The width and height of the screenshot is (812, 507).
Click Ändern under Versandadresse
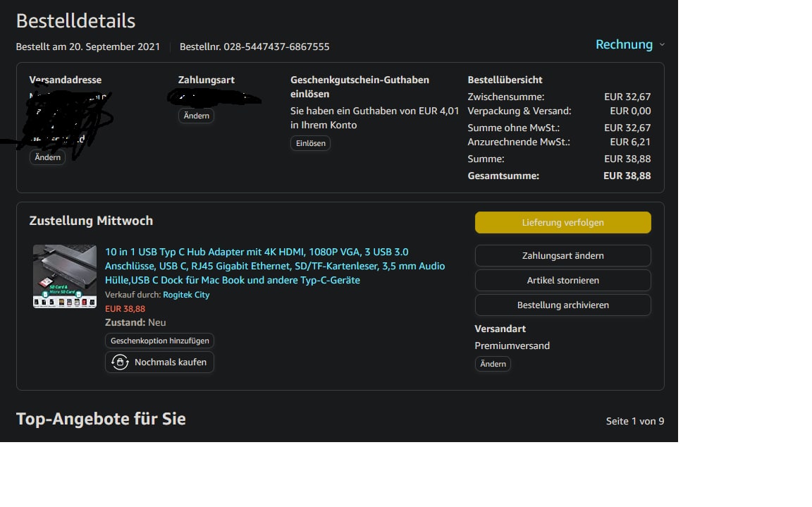(47, 157)
